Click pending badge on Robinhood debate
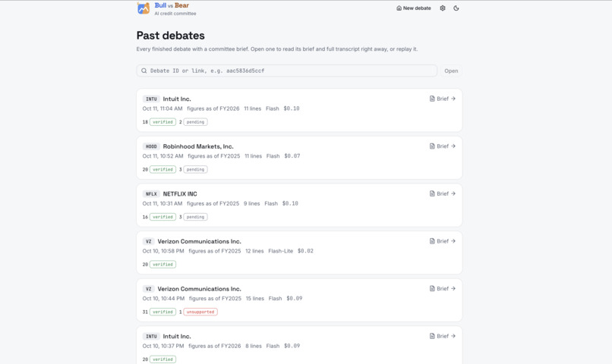The width and height of the screenshot is (612, 364). (x=195, y=170)
